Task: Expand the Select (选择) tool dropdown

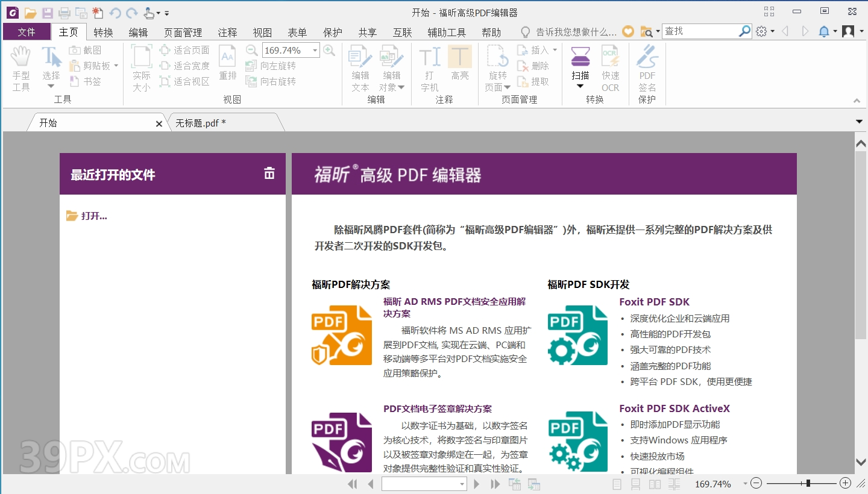Action: [x=51, y=87]
